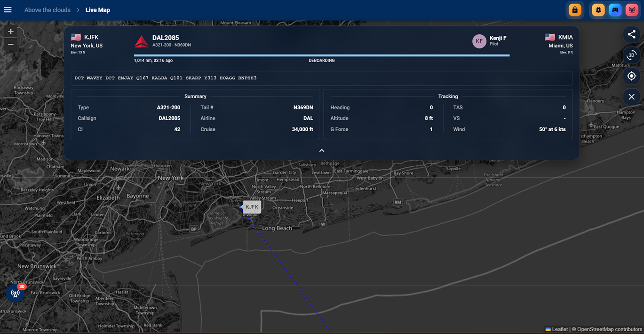Click the flight route string field
The height and width of the screenshot is (334, 644).
point(322,78)
